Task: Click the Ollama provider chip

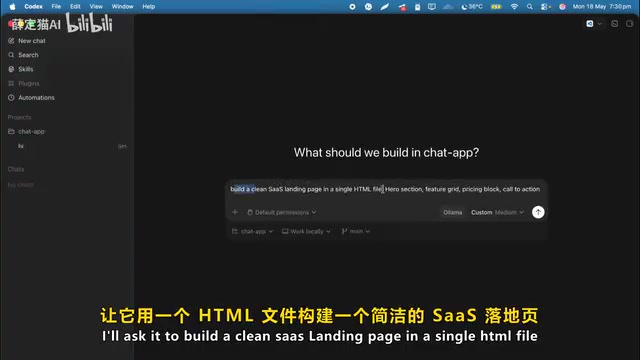Action: 453,212
